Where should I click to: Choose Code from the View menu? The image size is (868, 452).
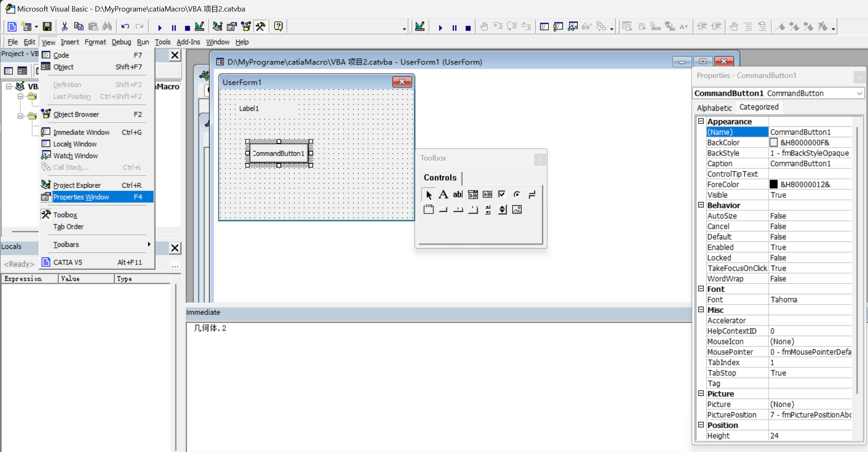(x=98, y=55)
